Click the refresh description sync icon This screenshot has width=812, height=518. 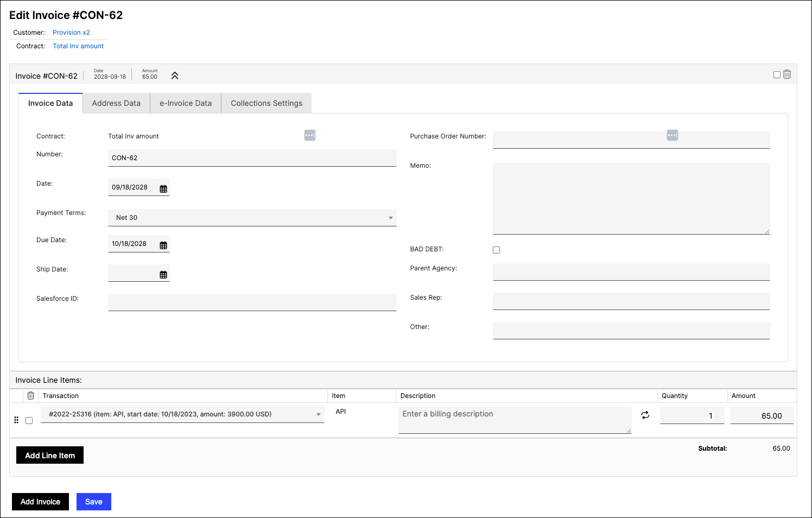tap(645, 415)
